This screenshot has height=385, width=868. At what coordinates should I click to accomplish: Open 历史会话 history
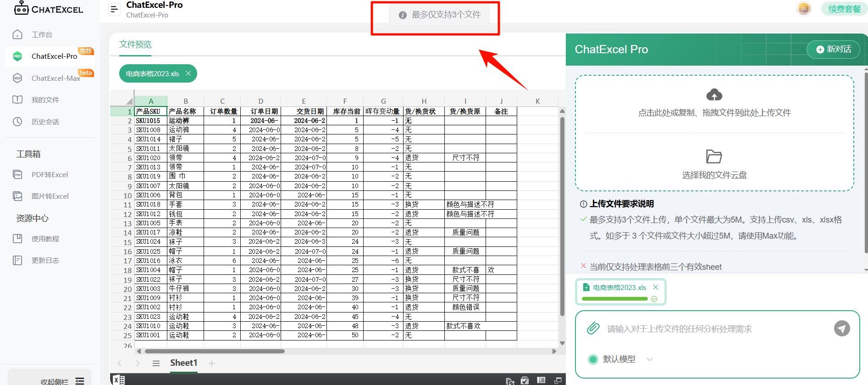point(45,122)
